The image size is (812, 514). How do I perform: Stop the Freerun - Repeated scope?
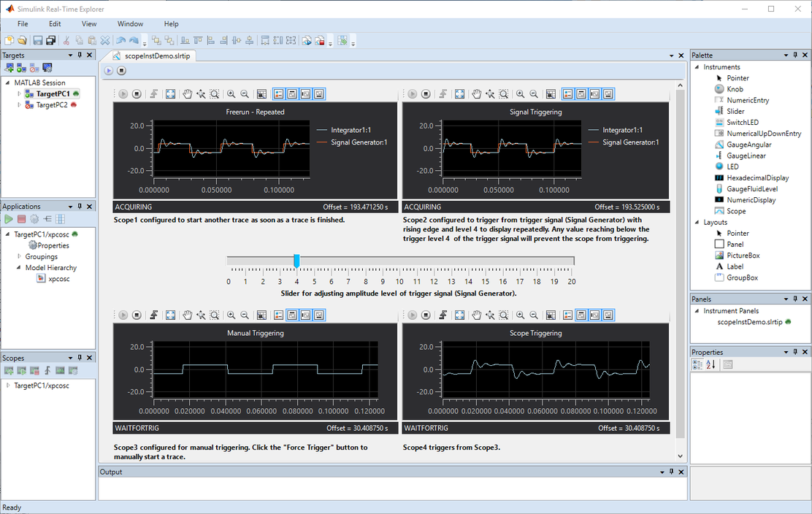(137, 93)
